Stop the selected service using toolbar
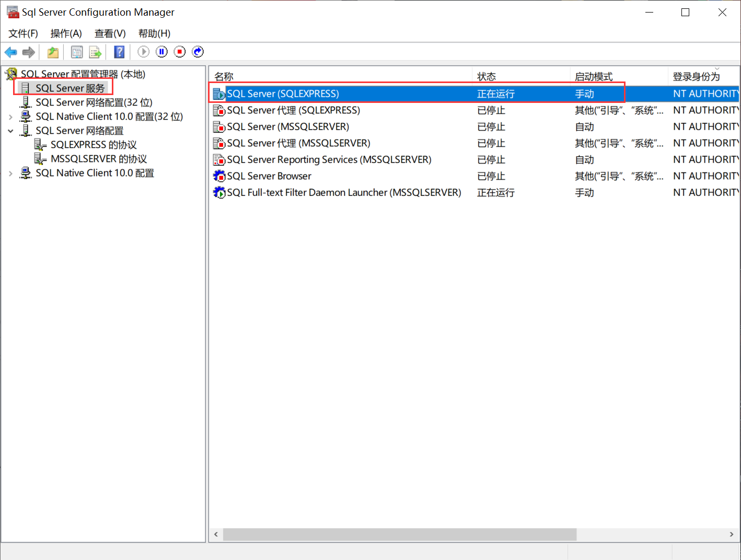741x560 pixels. (179, 51)
